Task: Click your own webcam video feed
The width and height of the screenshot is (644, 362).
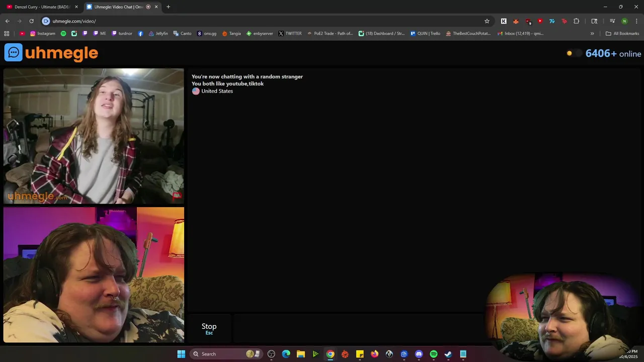Action: click(x=94, y=275)
